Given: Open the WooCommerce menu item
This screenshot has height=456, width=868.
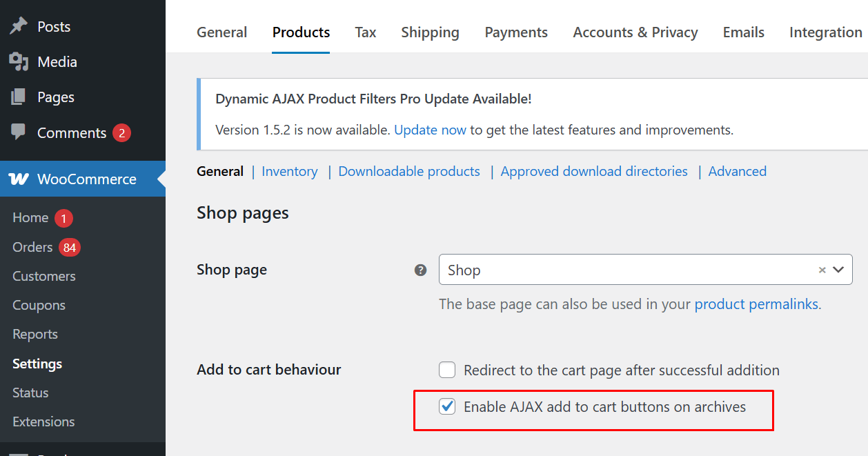Looking at the screenshot, I should point(83,179).
